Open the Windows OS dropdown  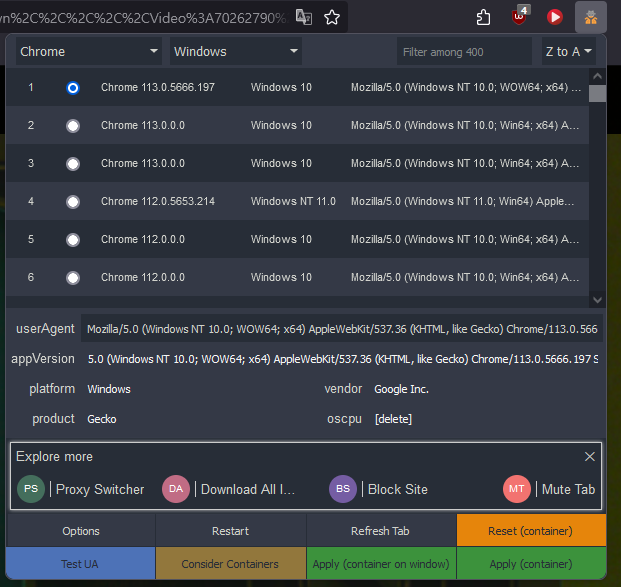[x=236, y=51]
